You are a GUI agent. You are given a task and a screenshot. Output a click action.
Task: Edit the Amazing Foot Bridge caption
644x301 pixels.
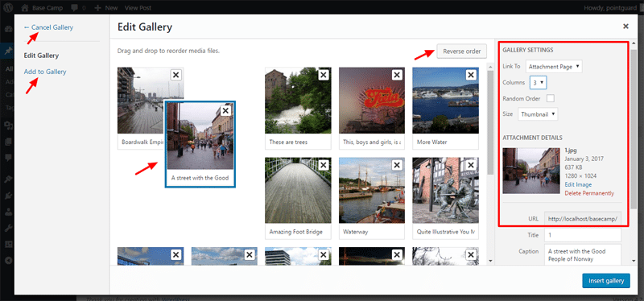tap(298, 232)
